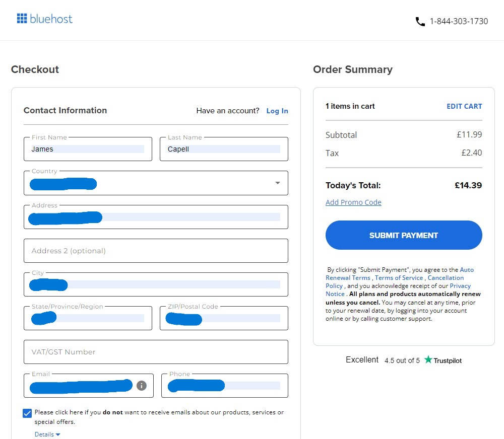The height and width of the screenshot is (439, 504).
Task: Click the '4.5 out of 5' rating text
Action: [402, 360]
